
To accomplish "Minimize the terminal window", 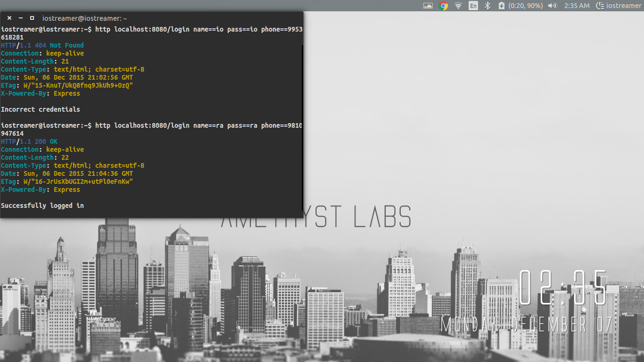I will click(x=21, y=18).
